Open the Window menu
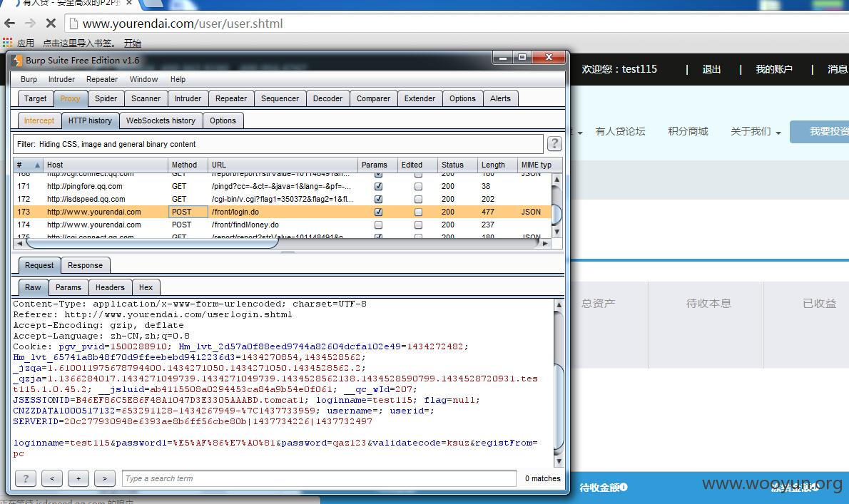 pos(143,79)
